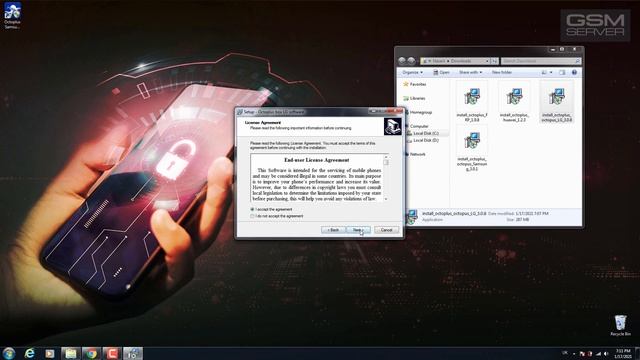The width and height of the screenshot is (640, 360).
Task: Click the Back button in Setup wizard
Action: coord(333,230)
